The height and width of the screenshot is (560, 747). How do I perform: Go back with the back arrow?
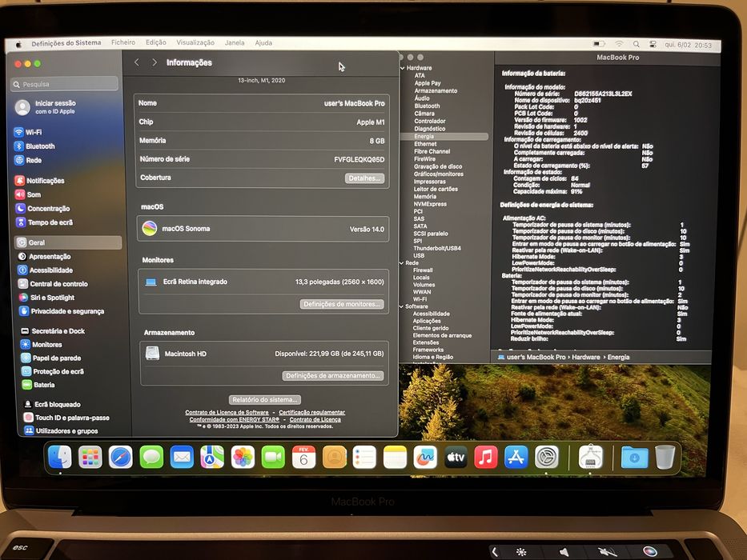(x=137, y=62)
